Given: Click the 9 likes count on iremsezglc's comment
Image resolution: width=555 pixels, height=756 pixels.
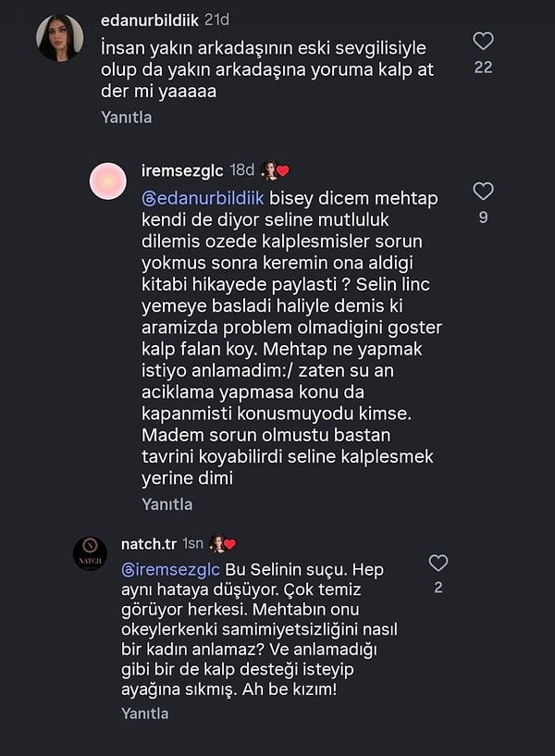Looking at the screenshot, I should click(482, 215).
